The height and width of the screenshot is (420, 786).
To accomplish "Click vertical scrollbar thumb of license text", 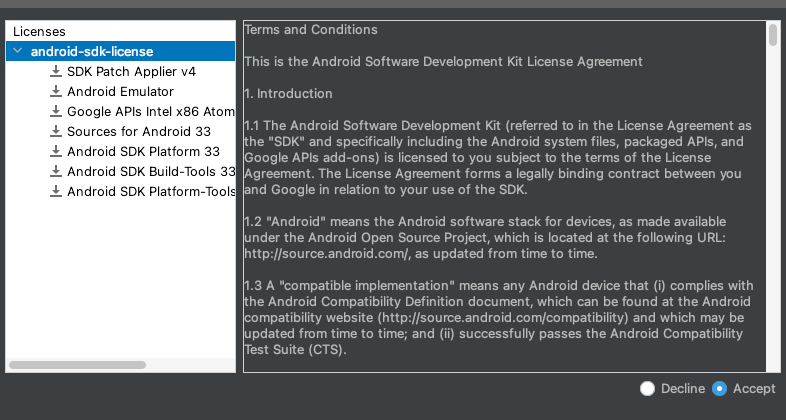I will [773, 35].
